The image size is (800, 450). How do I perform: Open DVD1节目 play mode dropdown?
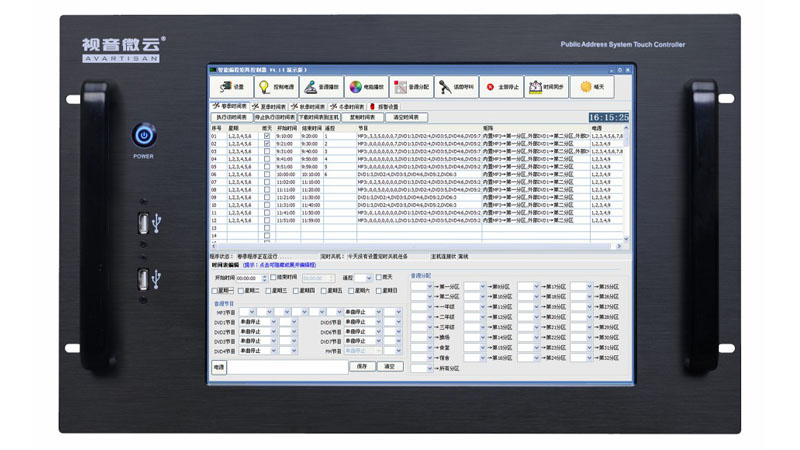[272, 323]
